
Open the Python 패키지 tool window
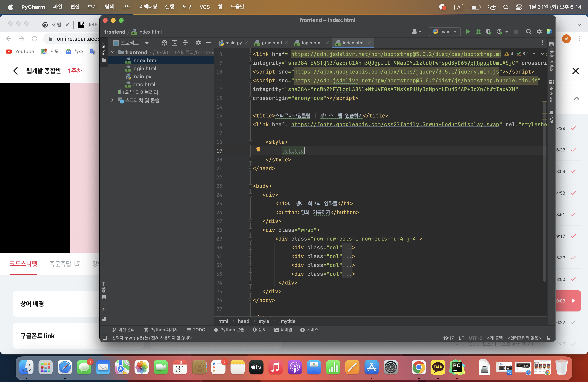(x=161, y=330)
